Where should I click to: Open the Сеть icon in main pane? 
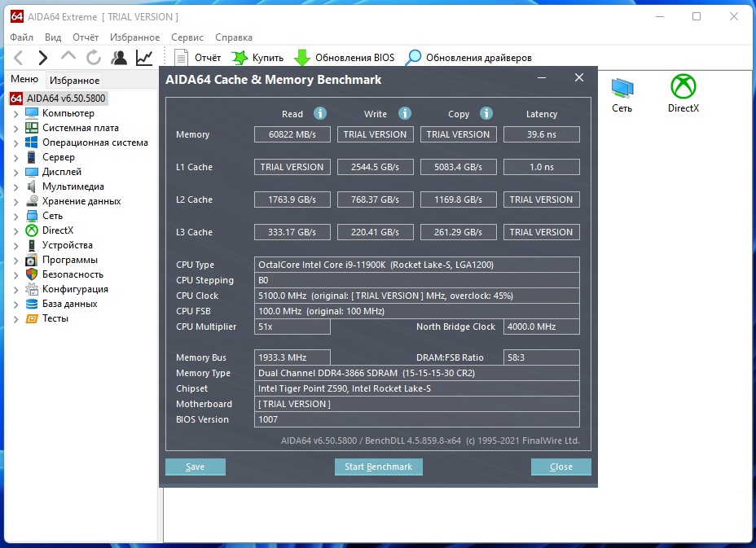[622, 88]
